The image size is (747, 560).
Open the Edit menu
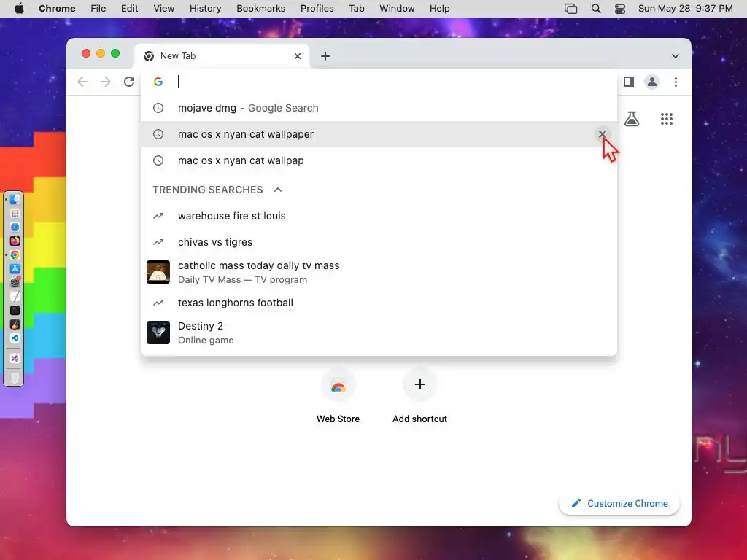coord(130,9)
